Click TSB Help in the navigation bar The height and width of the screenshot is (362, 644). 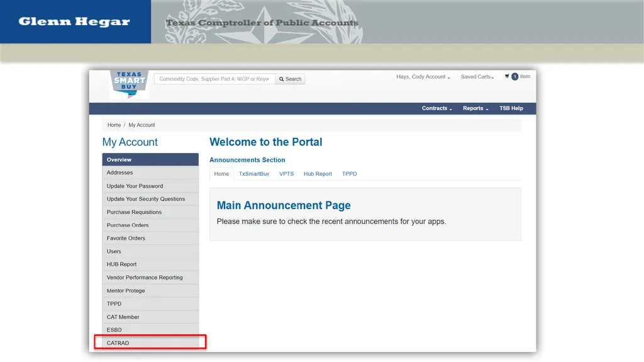tap(511, 108)
